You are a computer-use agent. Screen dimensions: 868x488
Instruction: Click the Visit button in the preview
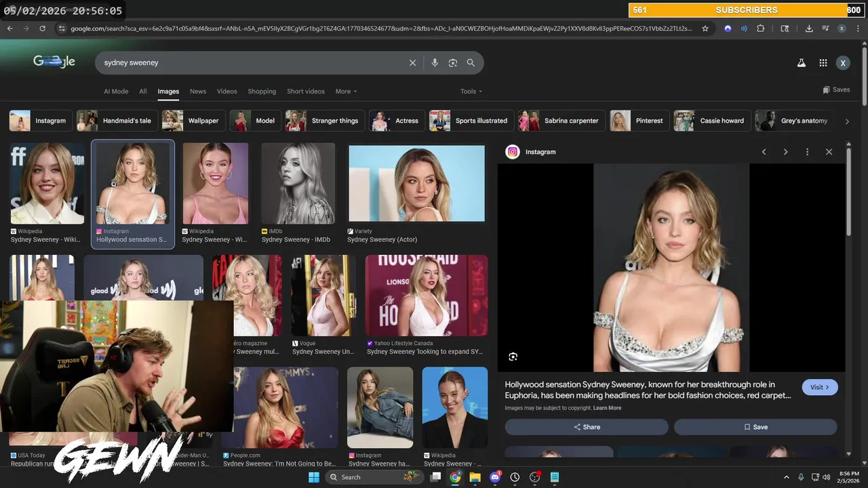820,387
